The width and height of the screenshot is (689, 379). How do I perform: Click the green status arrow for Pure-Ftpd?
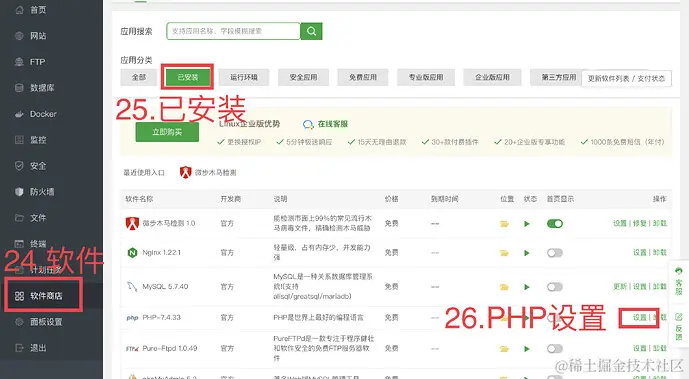(x=526, y=349)
